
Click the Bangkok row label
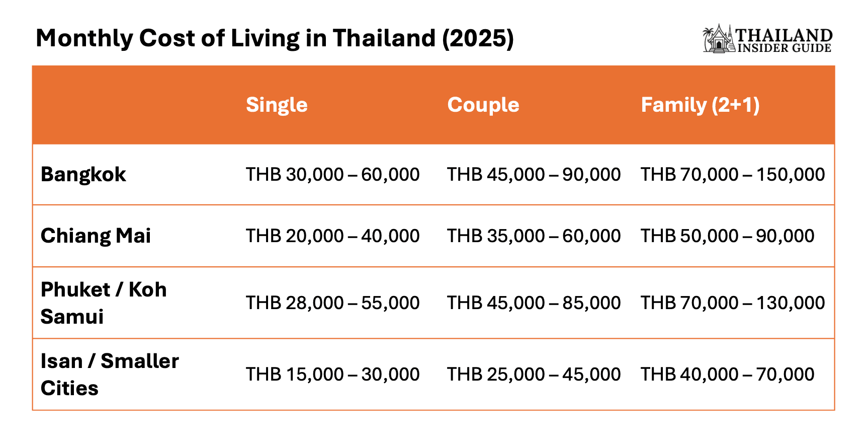(83, 175)
